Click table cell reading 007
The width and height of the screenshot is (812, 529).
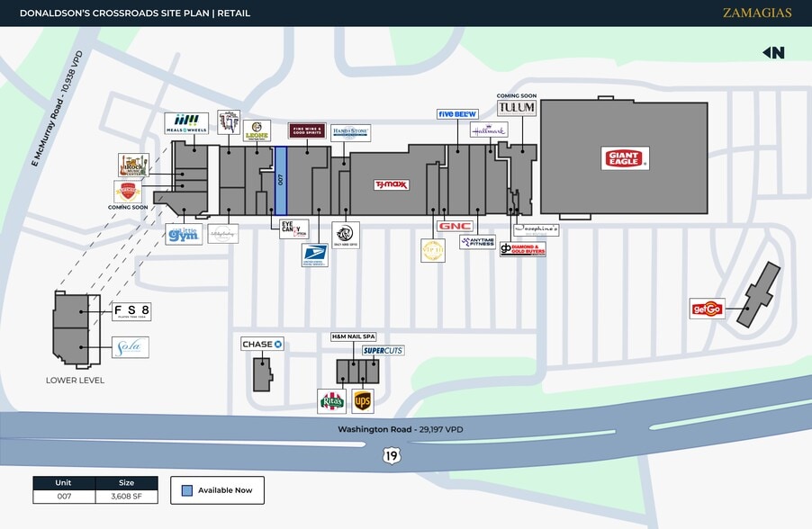[64, 497]
